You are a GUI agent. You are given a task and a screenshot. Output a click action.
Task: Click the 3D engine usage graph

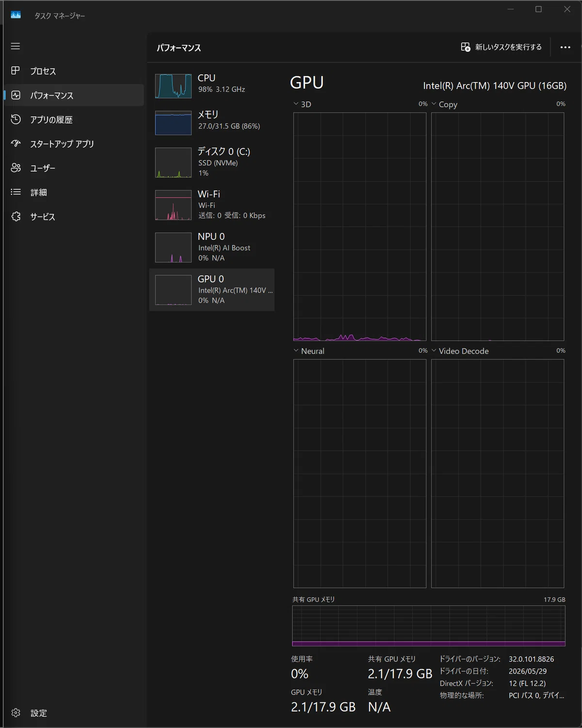[360, 227]
